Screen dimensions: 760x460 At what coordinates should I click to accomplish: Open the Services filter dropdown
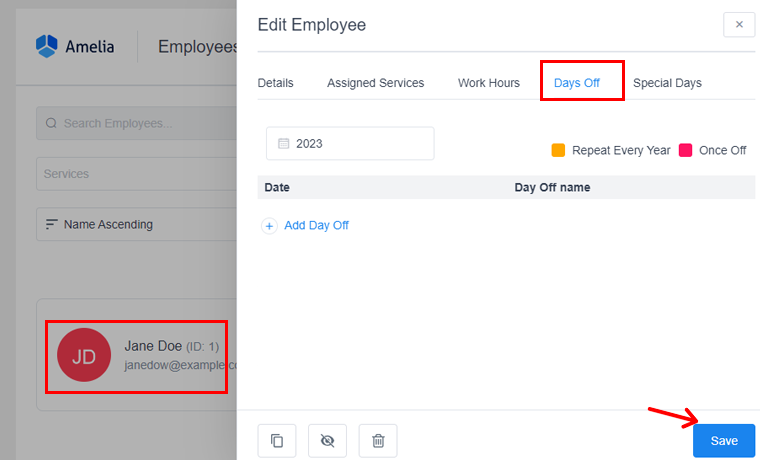(136, 174)
